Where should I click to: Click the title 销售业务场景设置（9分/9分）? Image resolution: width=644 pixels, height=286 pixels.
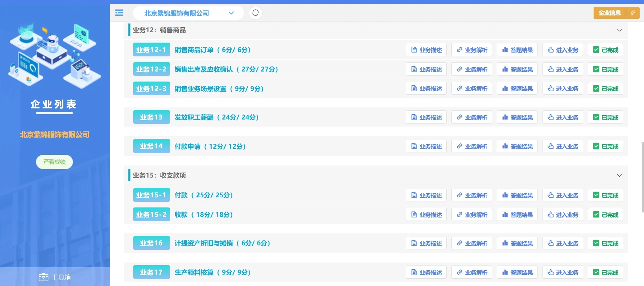[x=219, y=89]
